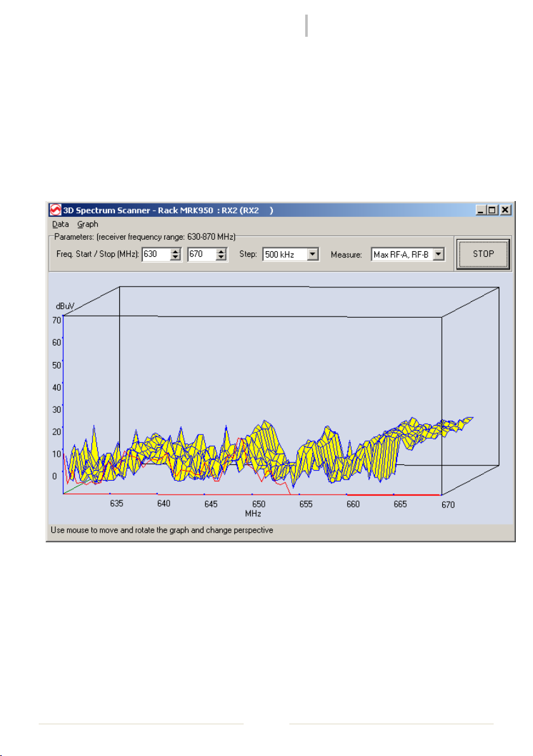The height and width of the screenshot is (756, 533).
Task: Decrease the start frequency with down arrow
Action: point(176,257)
